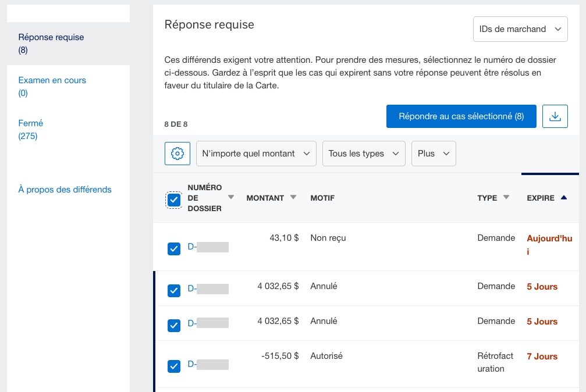
Task: Open À propos des différends
Action: (65, 189)
